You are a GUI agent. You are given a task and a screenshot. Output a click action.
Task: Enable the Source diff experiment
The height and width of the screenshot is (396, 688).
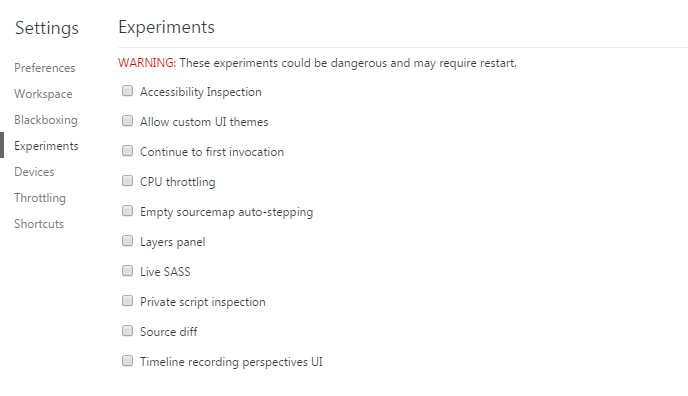click(x=127, y=331)
